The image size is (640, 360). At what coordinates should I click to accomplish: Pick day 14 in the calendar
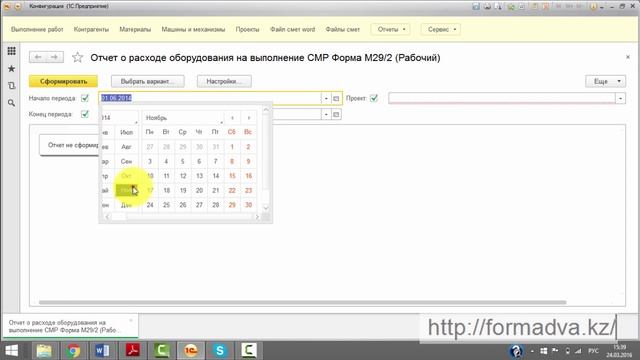pos(216,176)
